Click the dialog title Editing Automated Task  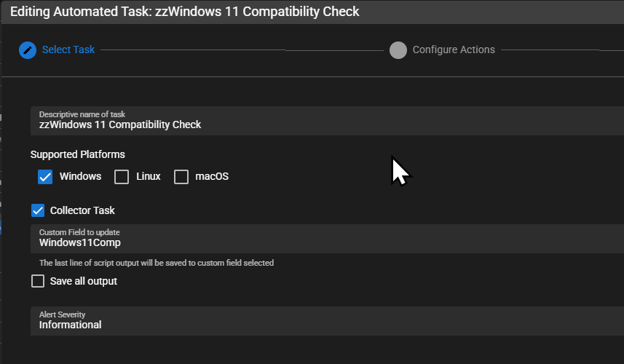point(185,12)
